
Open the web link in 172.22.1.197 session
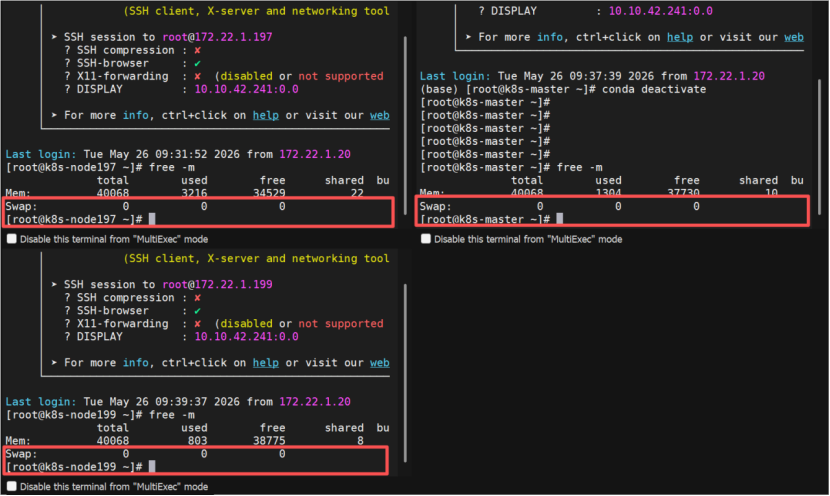[x=380, y=115]
